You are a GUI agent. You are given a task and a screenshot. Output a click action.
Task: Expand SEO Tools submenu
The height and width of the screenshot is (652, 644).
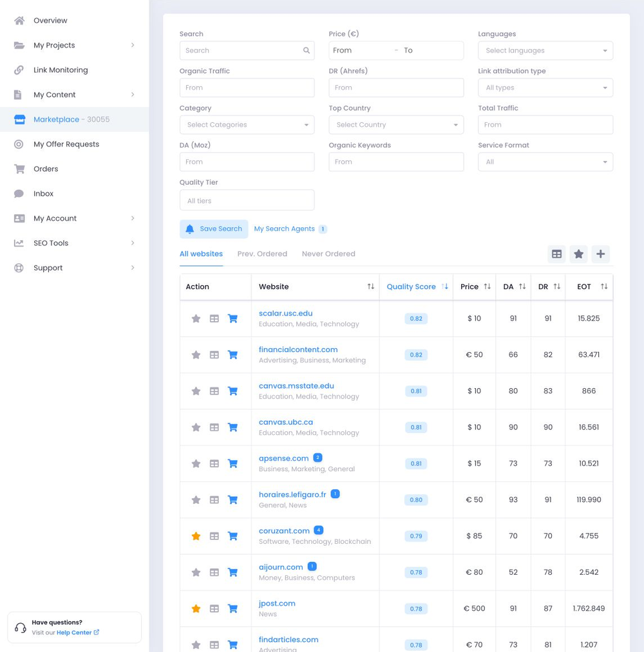coord(132,243)
